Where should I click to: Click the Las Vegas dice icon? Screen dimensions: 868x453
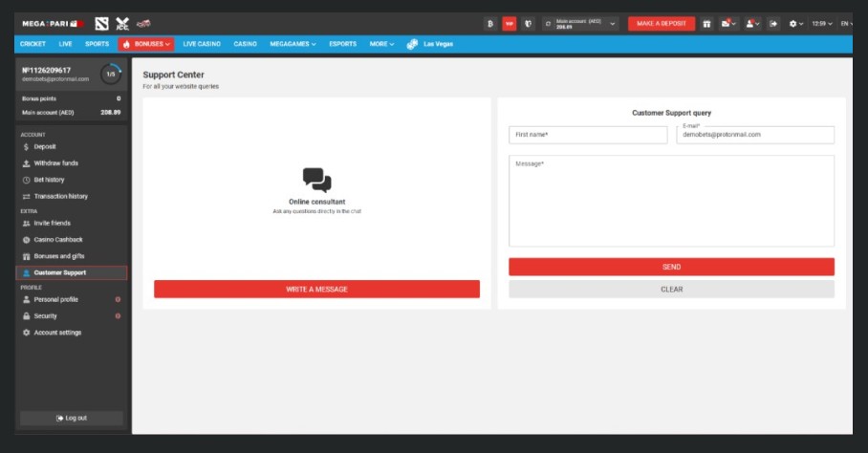tap(412, 44)
